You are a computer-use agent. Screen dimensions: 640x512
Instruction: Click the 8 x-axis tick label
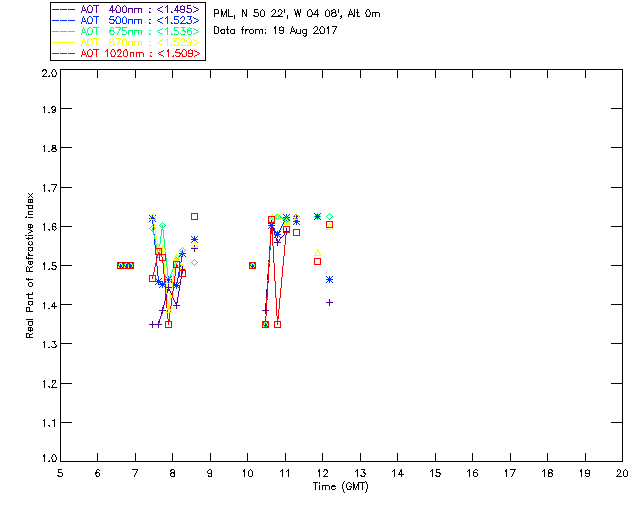[173, 473]
